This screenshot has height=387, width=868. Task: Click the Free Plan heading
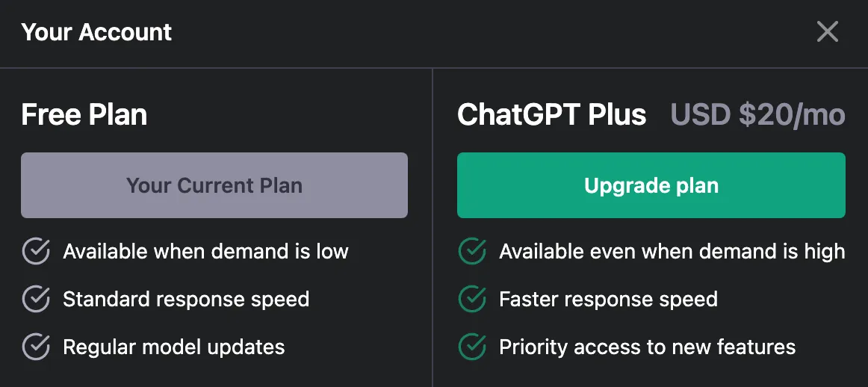click(84, 115)
